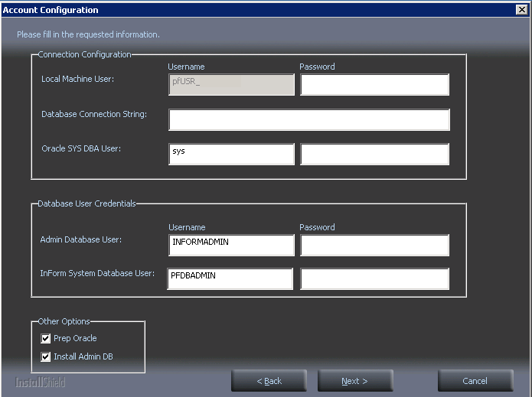Click the disabled pfUSR_ username field

[x=231, y=84]
